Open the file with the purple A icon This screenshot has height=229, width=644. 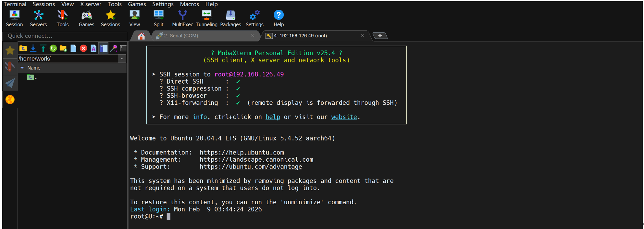(x=93, y=48)
